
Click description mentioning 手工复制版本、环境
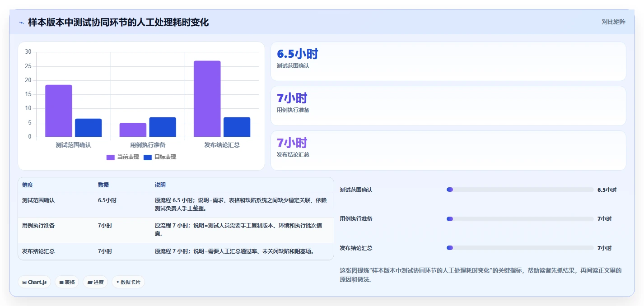click(238, 230)
